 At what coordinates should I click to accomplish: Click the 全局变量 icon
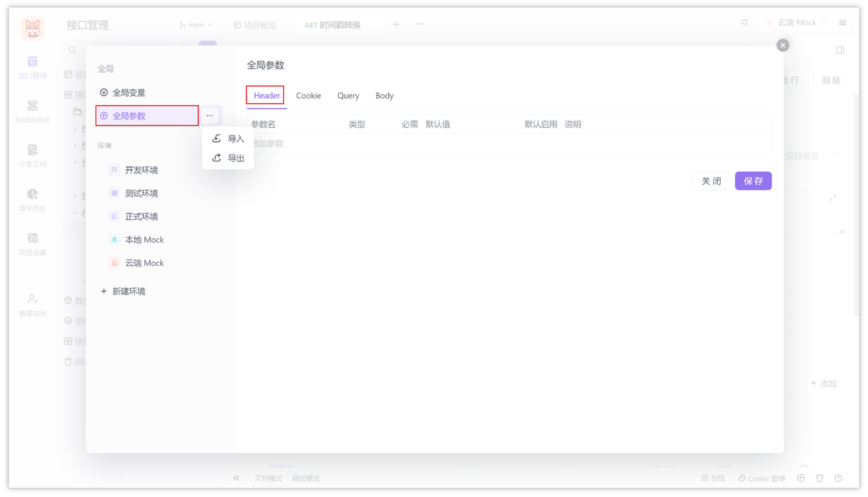click(x=104, y=93)
